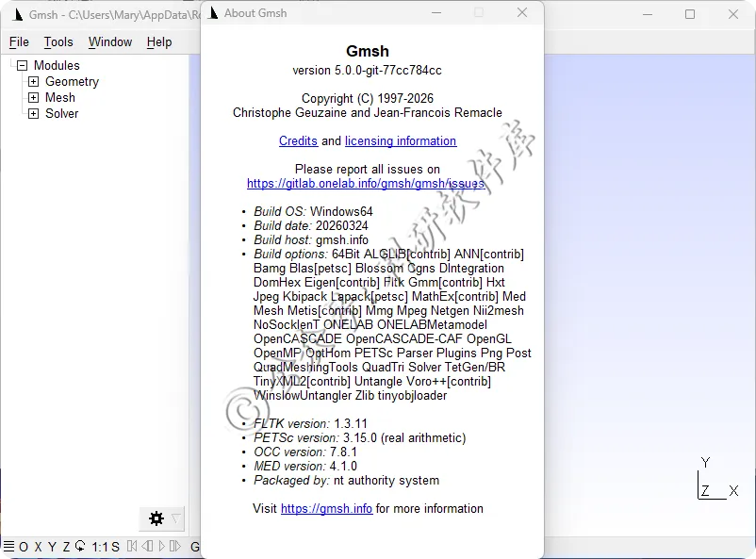Close the About Gmsh dialog
Screen dimensions: 756x559
tap(522, 12)
